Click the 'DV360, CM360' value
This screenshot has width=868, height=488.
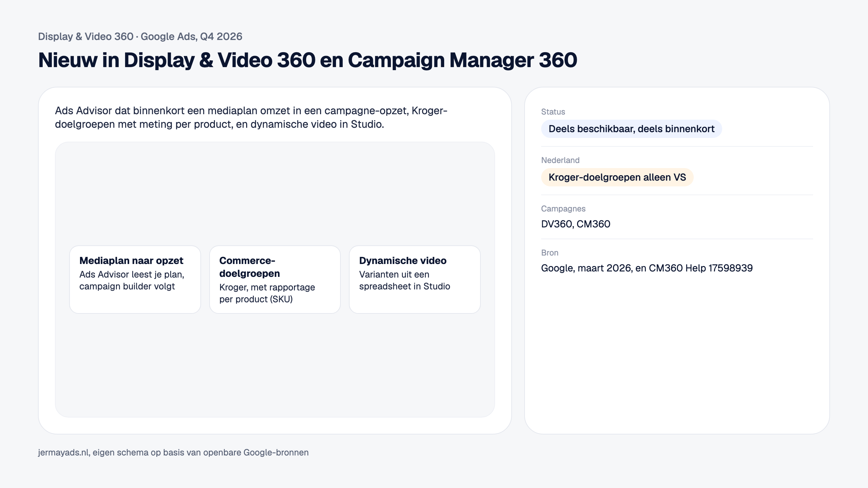(576, 224)
